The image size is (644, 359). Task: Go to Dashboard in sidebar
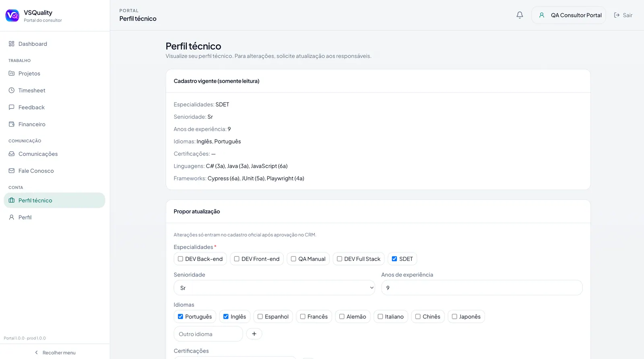click(x=54, y=44)
